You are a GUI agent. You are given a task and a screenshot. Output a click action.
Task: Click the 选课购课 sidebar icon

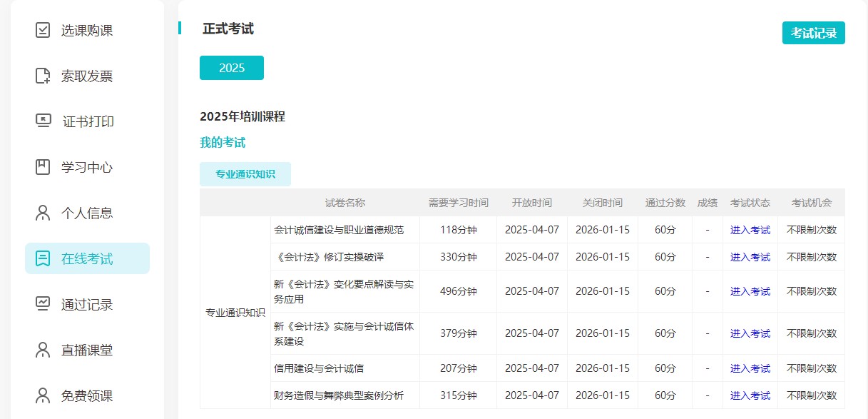coord(43,30)
